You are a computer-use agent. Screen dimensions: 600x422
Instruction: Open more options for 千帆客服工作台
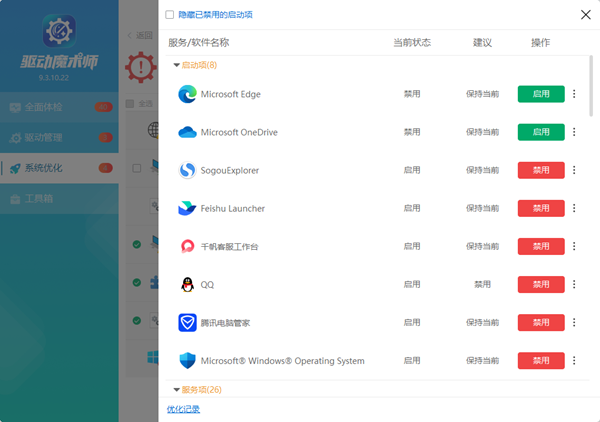coord(574,246)
